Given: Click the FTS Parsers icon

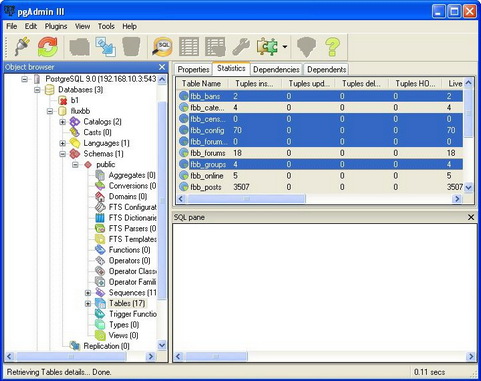Looking at the screenshot, I should coord(100,228).
